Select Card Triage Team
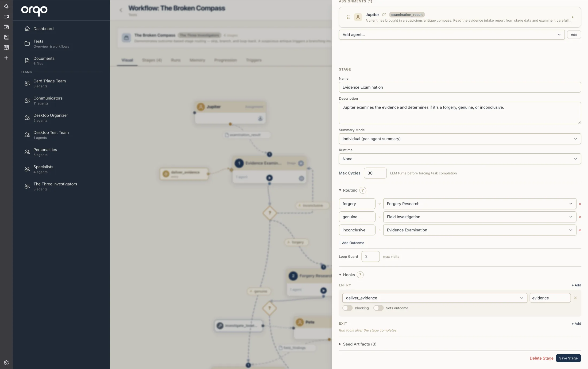The image size is (588, 369). (x=61, y=83)
